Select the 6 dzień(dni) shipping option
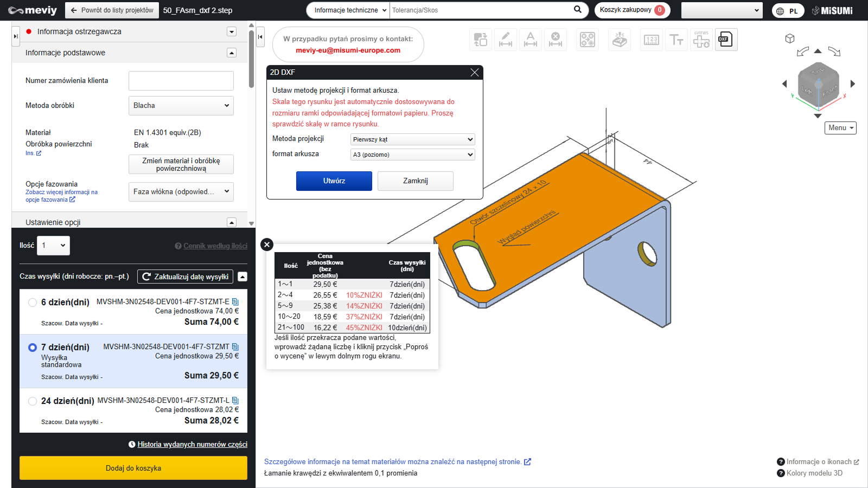The image size is (868, 488). [x=33, y=303]
